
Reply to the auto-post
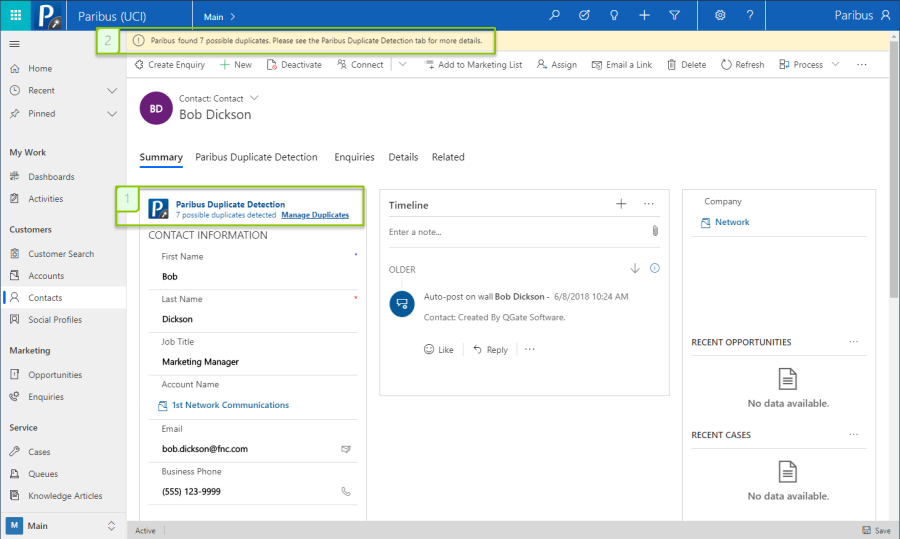click(490, 350)
